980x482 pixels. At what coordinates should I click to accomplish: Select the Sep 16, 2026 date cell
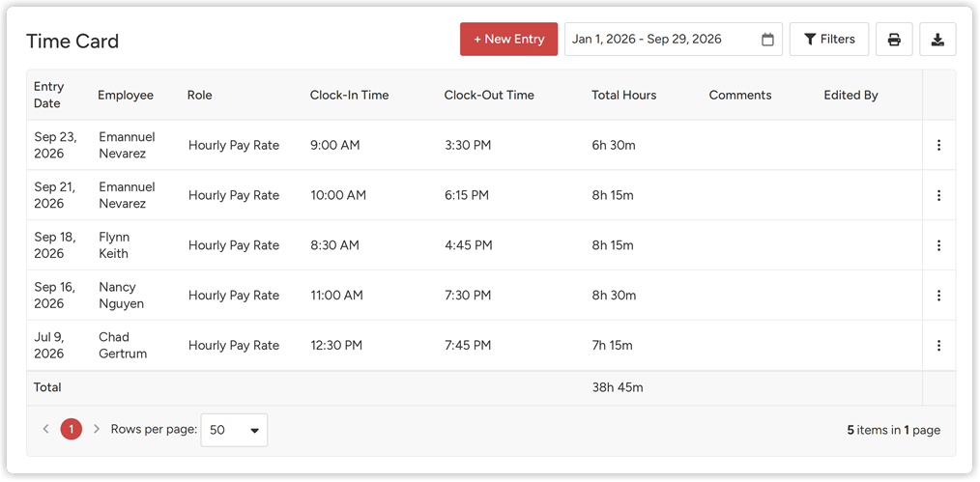tap(55, 296)
